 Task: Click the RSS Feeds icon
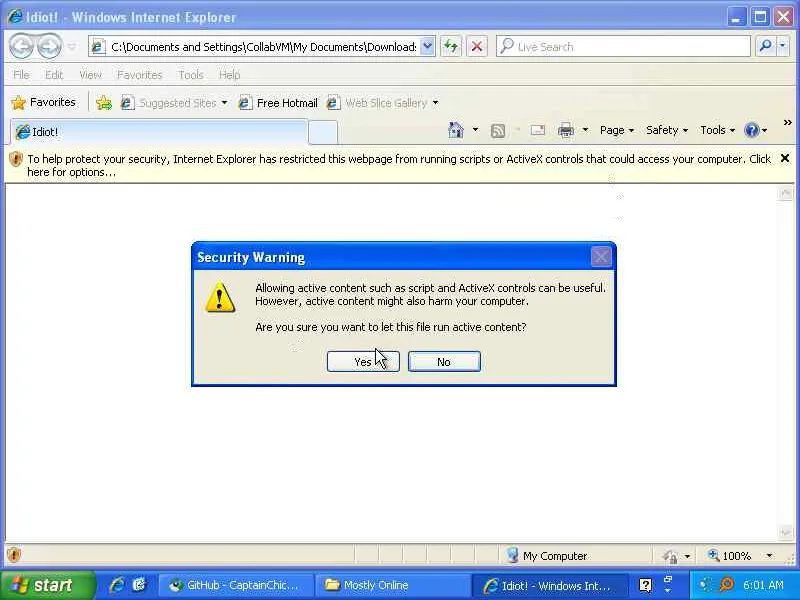[x=498, y=131]
